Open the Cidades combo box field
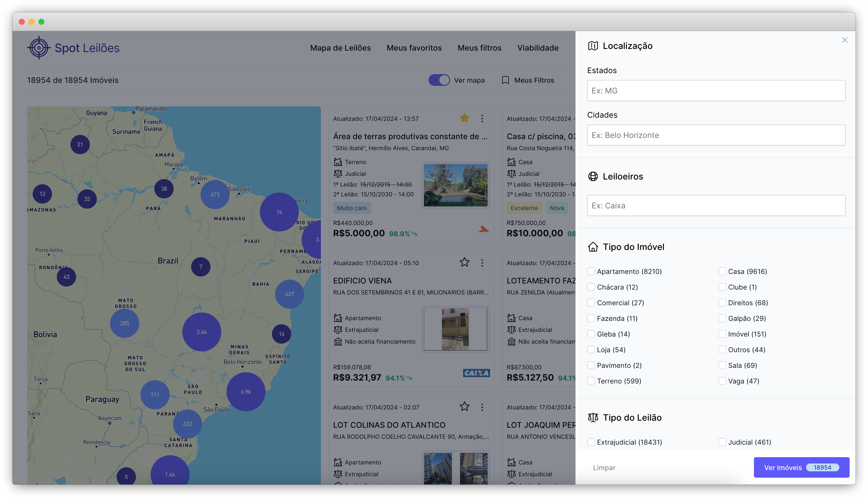 pos(716,135)
